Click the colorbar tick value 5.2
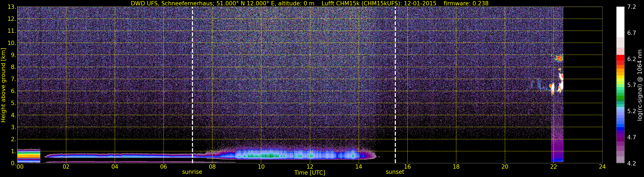The width and height of the screenshot is (644, 177). tap(632, 111)
